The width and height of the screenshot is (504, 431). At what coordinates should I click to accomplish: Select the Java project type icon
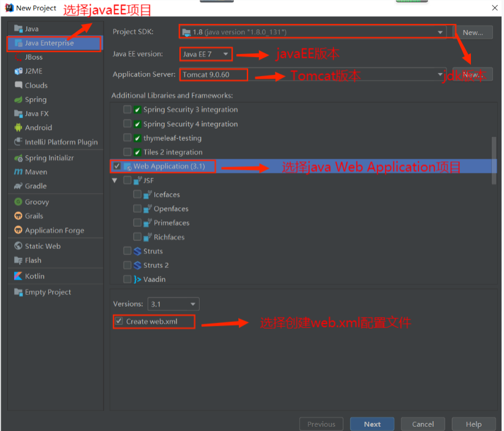tap(18, 29)
